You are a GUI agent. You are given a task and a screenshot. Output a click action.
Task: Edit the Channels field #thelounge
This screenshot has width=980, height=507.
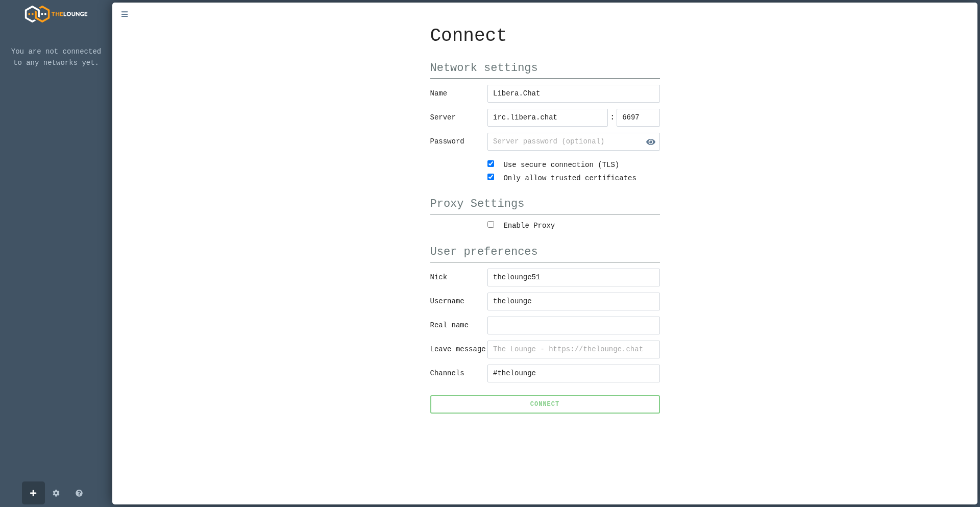coord(573,373)
